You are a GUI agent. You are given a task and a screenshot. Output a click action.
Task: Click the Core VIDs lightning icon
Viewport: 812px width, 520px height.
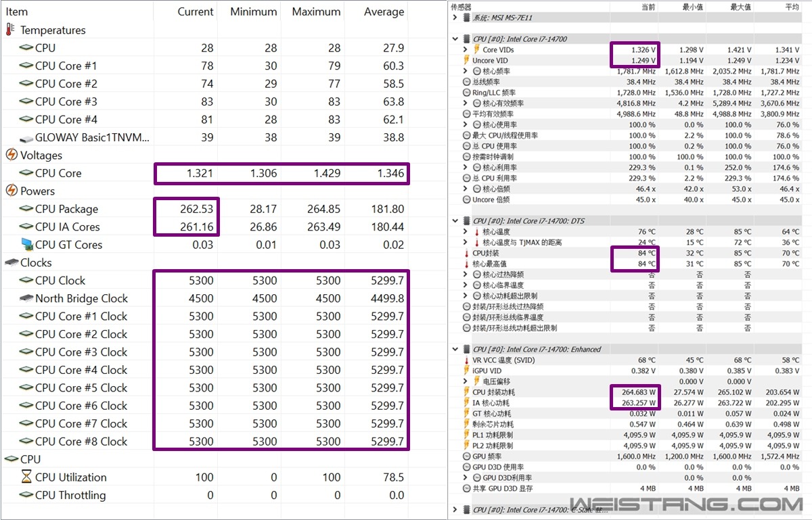476,49
